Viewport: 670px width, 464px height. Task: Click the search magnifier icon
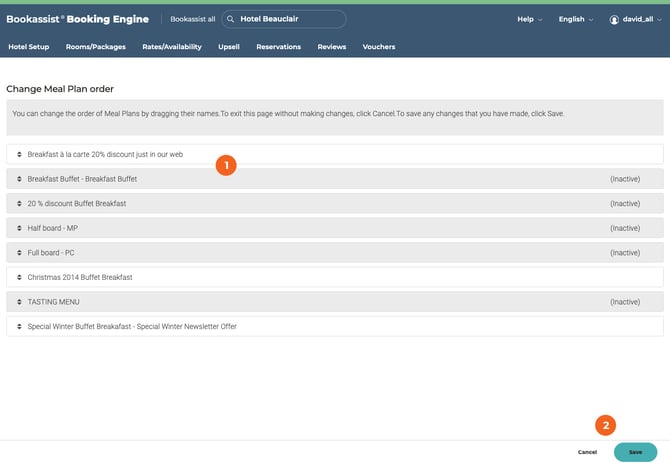[x=231, y=19]
